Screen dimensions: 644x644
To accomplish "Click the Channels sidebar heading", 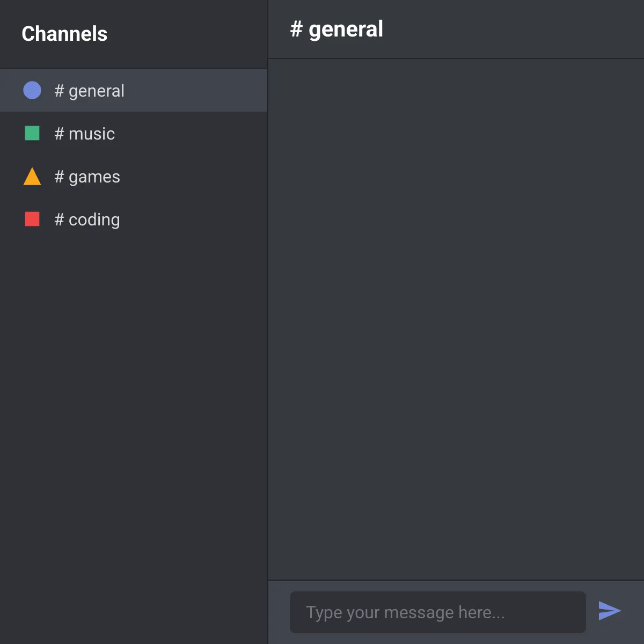I will pos(64,34).
